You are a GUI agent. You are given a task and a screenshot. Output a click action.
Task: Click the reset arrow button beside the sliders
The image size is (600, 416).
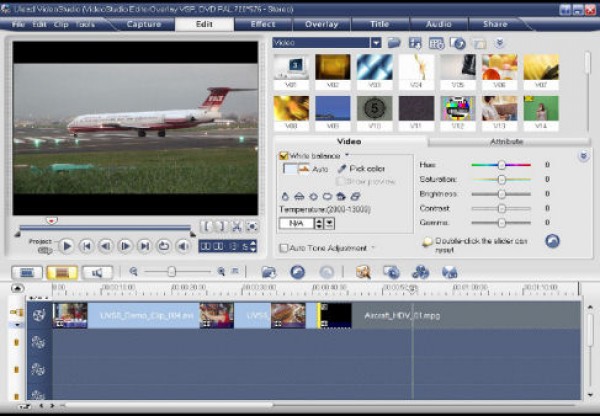(552, 241)
